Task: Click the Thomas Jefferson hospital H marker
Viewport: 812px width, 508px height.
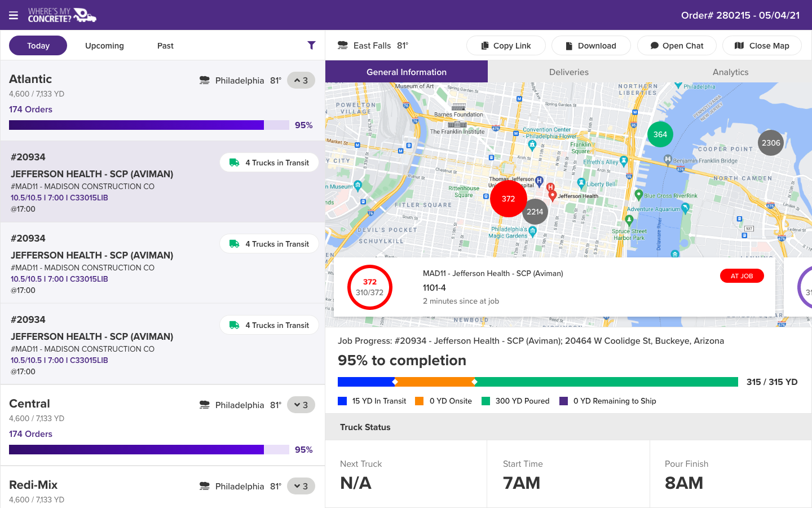Action: coord(539,181)
